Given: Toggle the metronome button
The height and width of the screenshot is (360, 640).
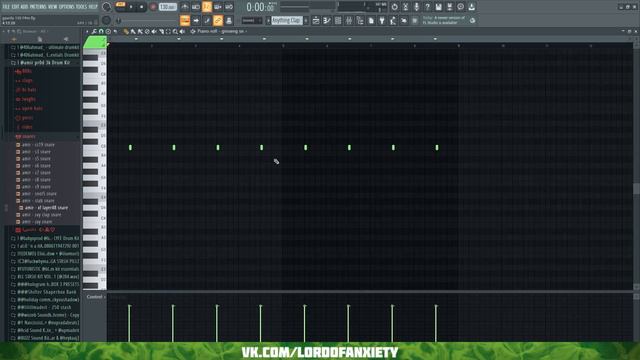Looking at the screenshot, I should tap(185, 7).
